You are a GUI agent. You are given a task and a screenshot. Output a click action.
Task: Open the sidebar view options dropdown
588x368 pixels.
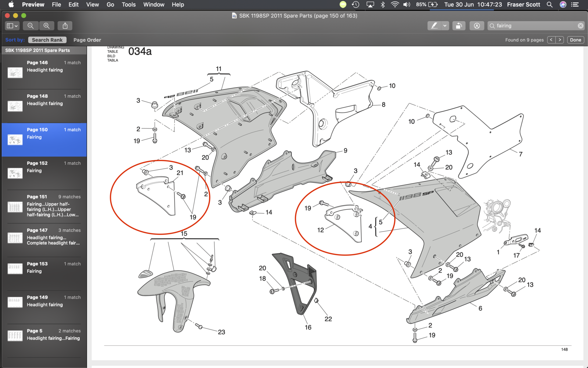(x=12, y=26)
